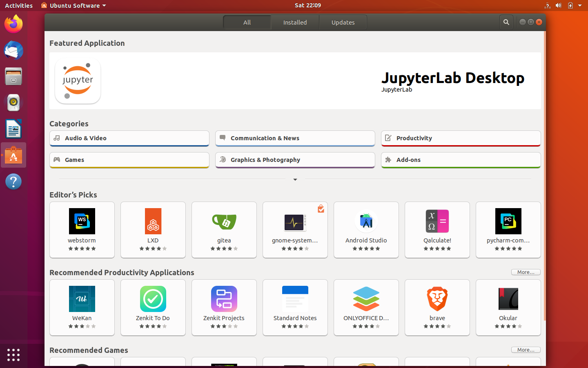Launch Firefox from the dock
The height and width of the screenshot is (368, 588).
(x=13, y=24)
